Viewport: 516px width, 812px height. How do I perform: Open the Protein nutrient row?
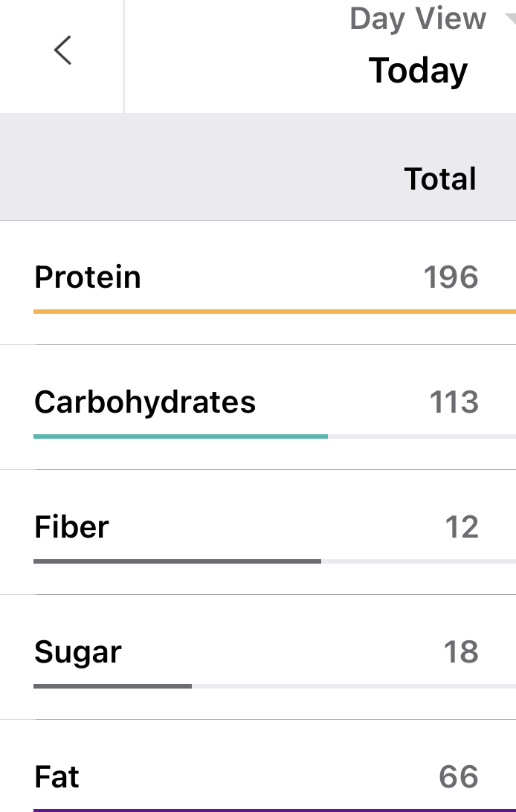point(88,277)
